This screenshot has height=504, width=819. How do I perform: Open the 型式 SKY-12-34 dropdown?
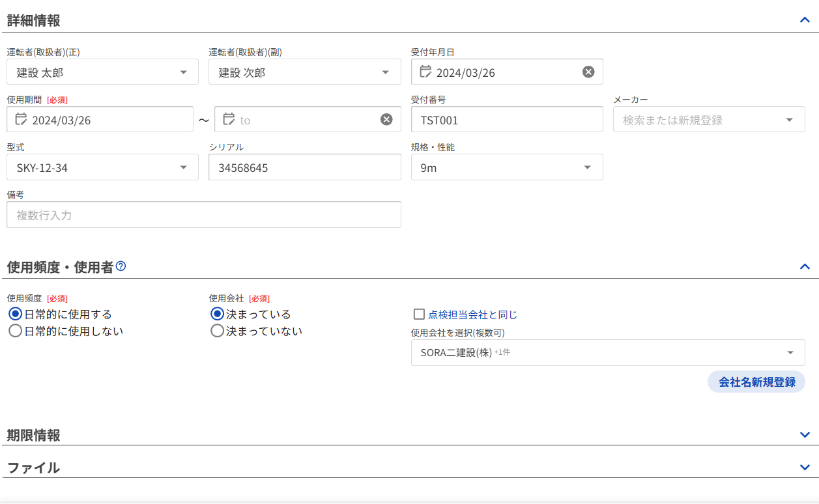(x=184, y=167)
